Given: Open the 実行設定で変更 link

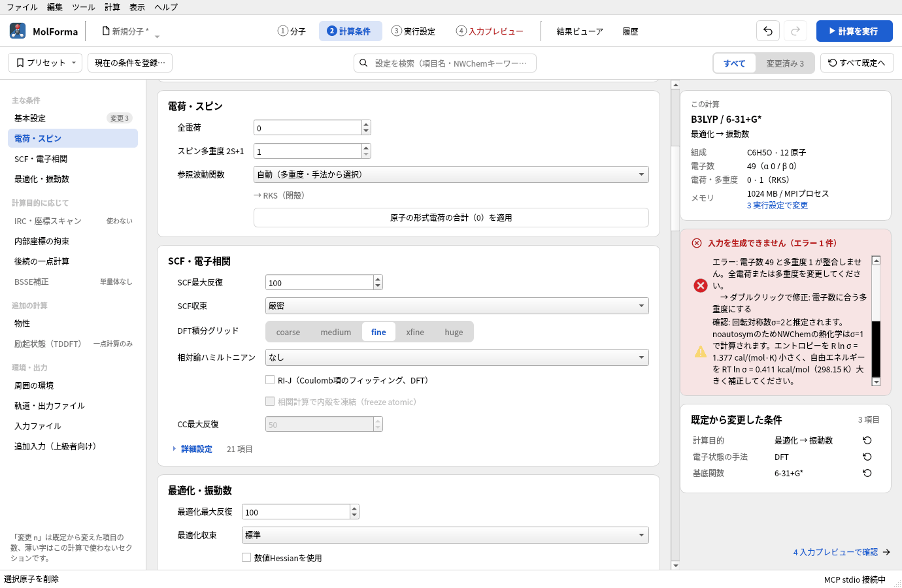Looking at the screenshot, I should coord(777,205).
